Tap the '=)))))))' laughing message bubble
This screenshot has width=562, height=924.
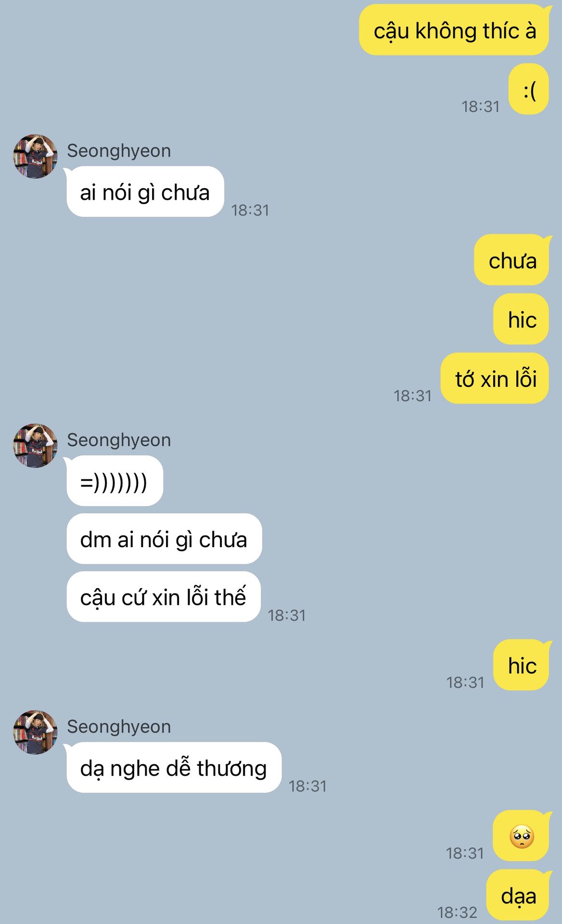coord(115,481)
